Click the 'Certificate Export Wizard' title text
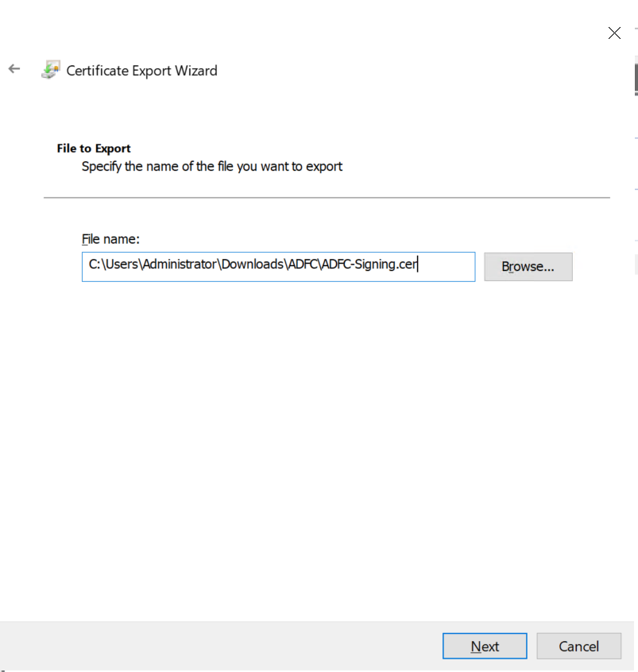The width and height of the screenshot is (638, 672). pos(141,71)
